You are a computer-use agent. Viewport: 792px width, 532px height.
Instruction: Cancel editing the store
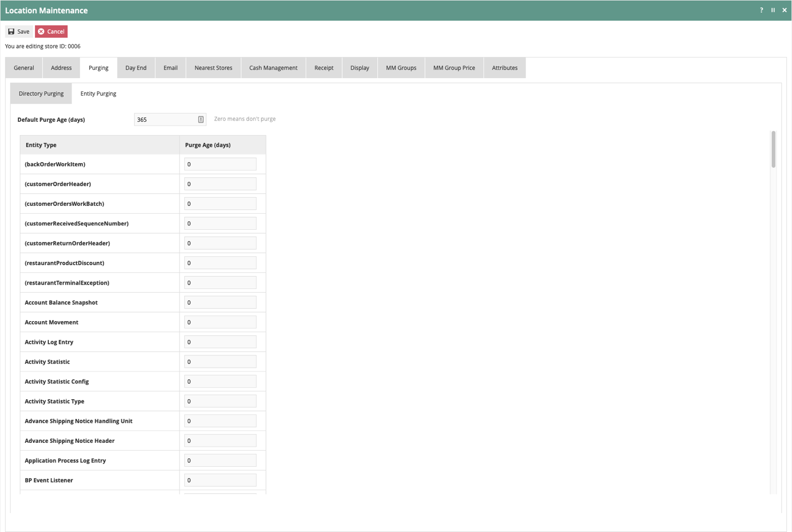pyautogui.click(x=51, y=32)
